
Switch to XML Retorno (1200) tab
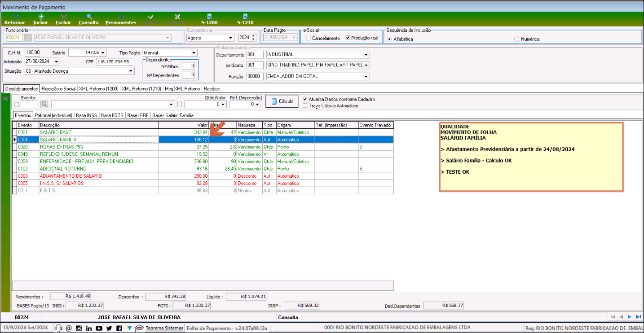[x=98, y=88]
